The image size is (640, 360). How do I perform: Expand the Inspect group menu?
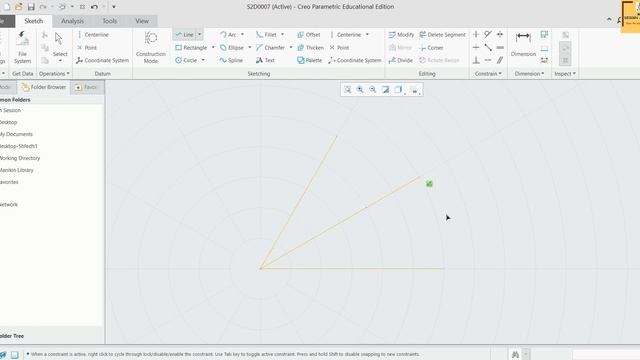(x=565, y=73)
